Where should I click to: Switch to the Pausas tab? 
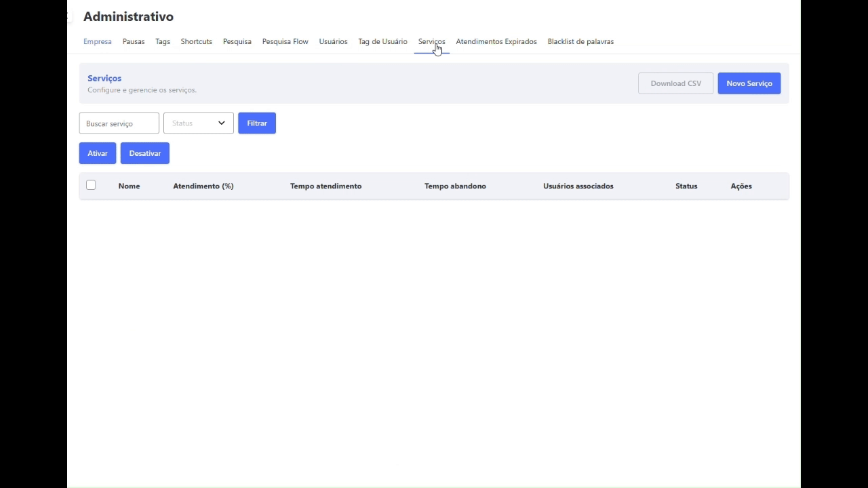(134, 41)
